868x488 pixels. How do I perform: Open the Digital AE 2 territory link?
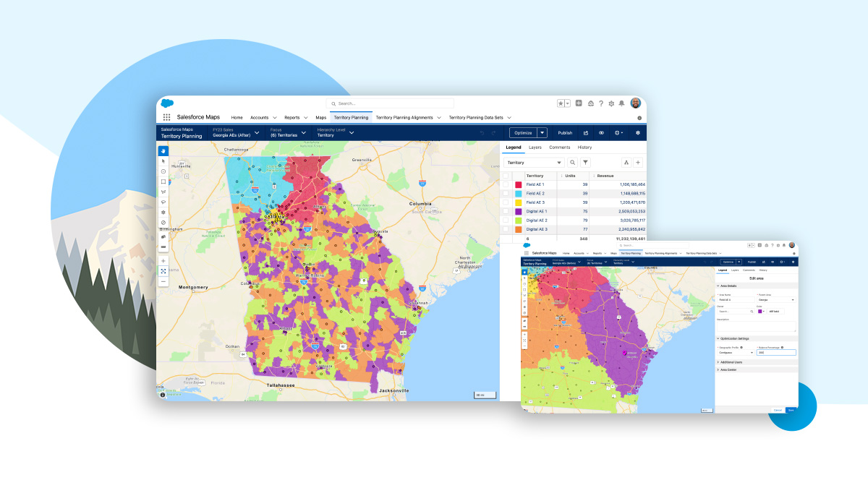537,220
